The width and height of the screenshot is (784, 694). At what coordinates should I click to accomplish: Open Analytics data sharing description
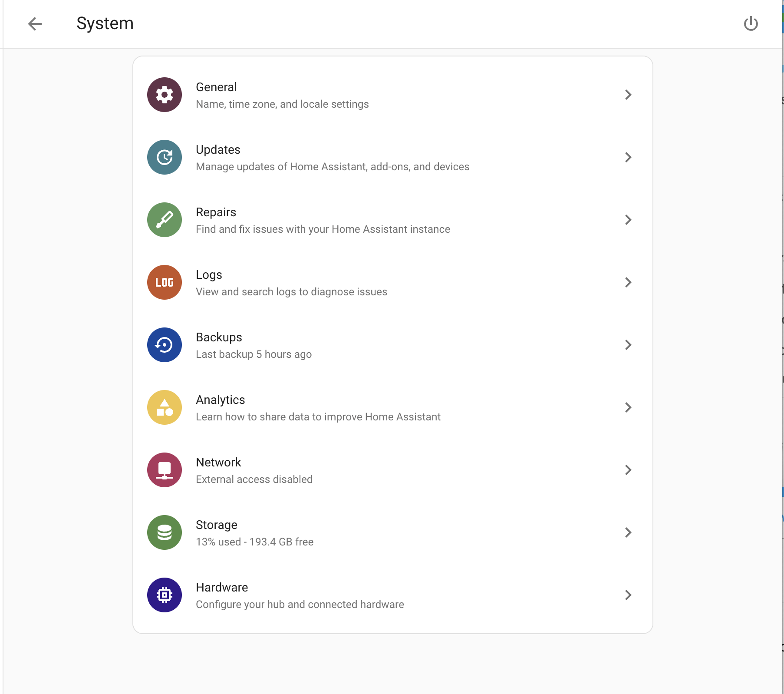318,417
